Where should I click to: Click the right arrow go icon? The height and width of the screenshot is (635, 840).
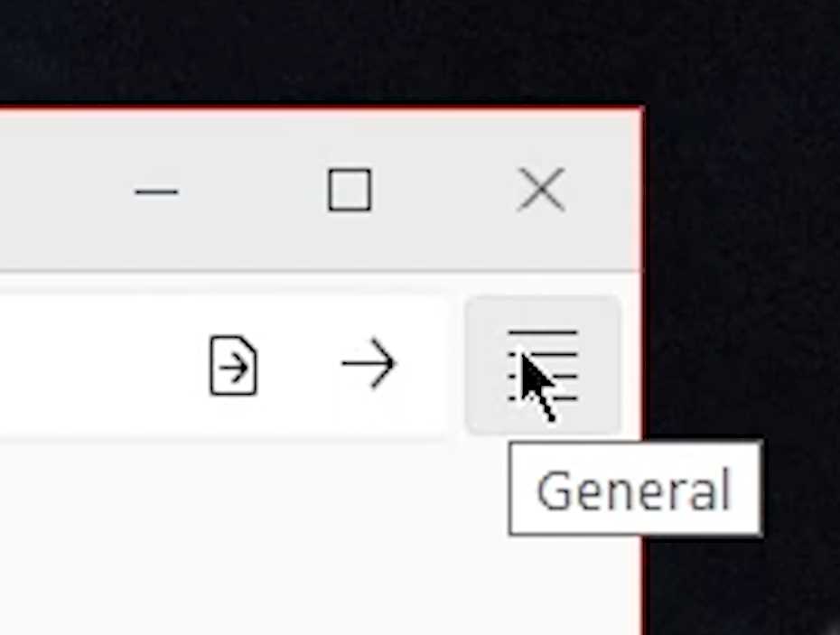coord(369,364)
